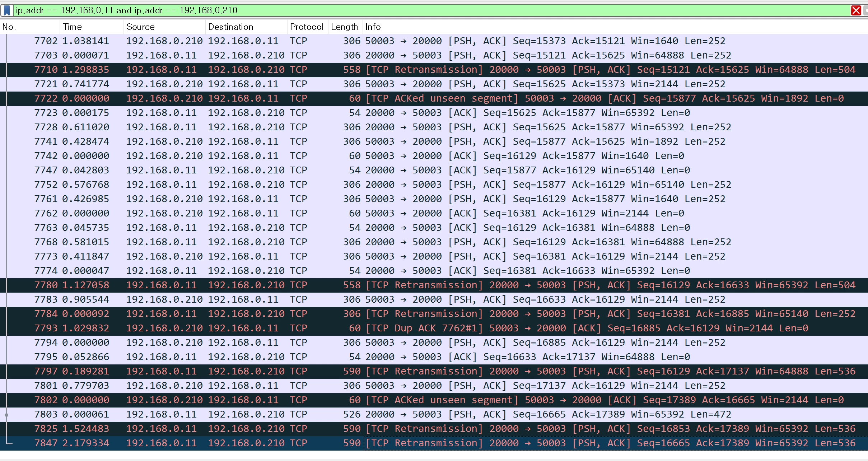The width and height of the screenshot is (868, 461).
Task: Select retransmission packet 7710
Action: pyautogui.click(x=434, y=70)
